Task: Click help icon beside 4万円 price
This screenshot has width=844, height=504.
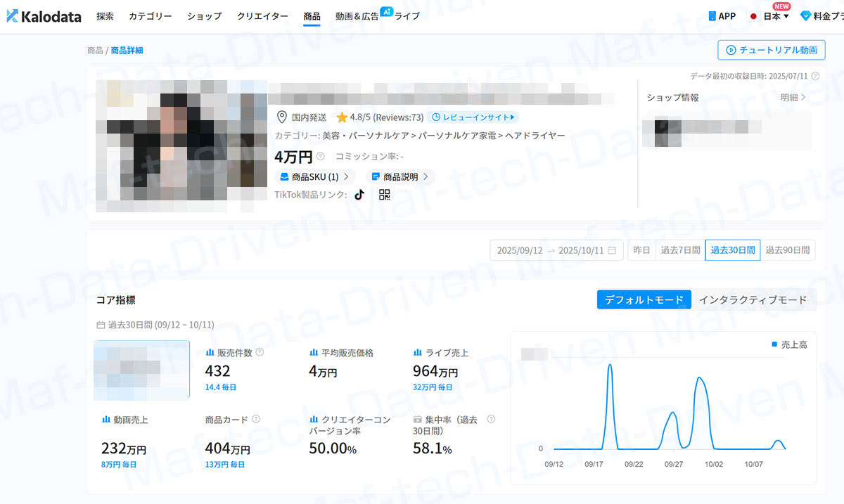Action: pyautogui.click(x=321, y=156)
